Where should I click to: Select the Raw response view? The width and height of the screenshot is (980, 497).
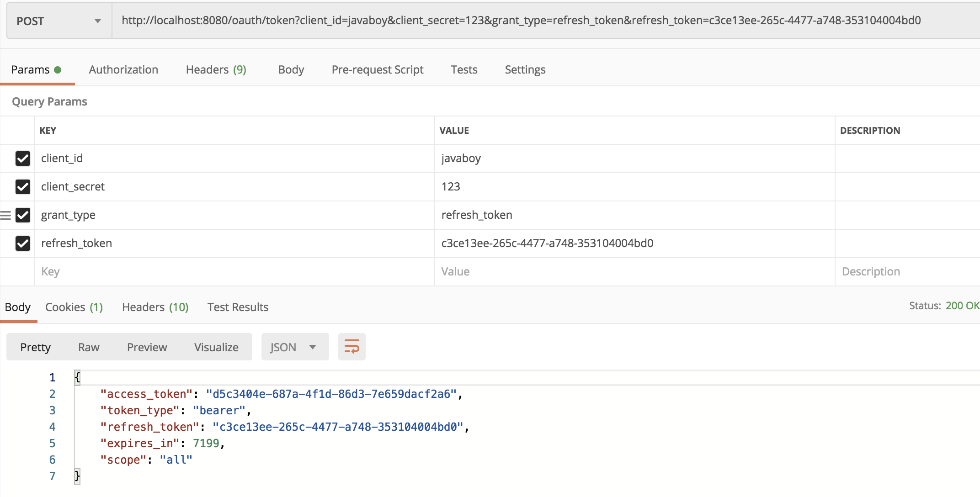[89, 348]
